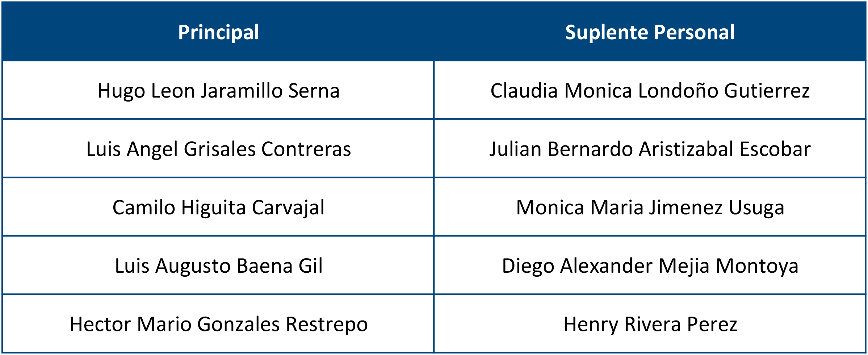Click the surname "Montoya" in the fourth row
Screen dimensions: 868x355
[757, 266]
